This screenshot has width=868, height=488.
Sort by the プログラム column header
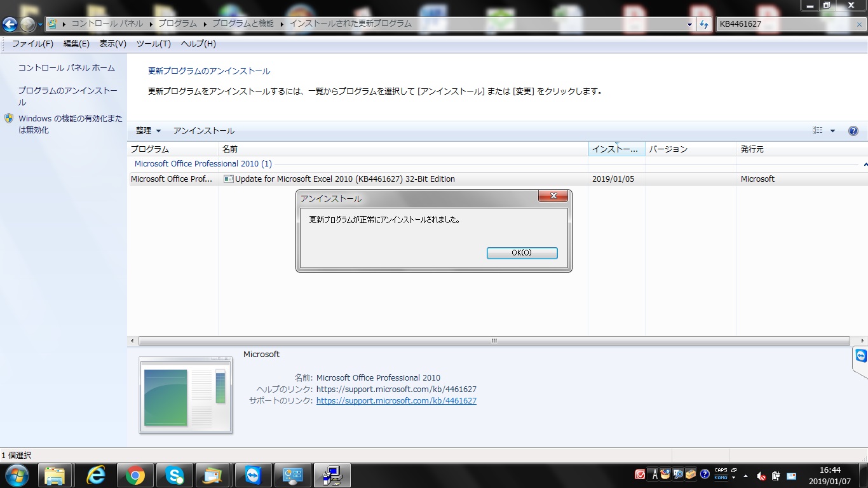click(x=173, y=149)
